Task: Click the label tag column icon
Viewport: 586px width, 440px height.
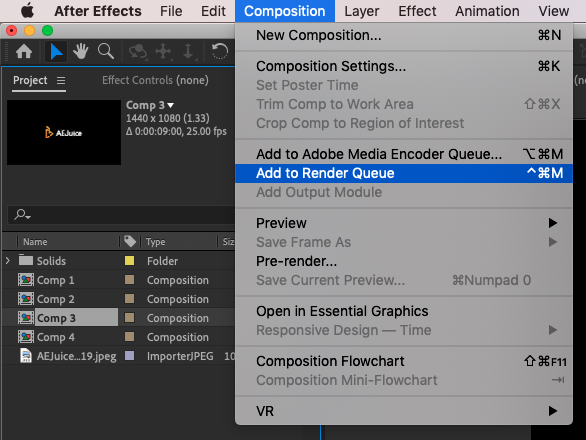Action: (x=130, y=241)
